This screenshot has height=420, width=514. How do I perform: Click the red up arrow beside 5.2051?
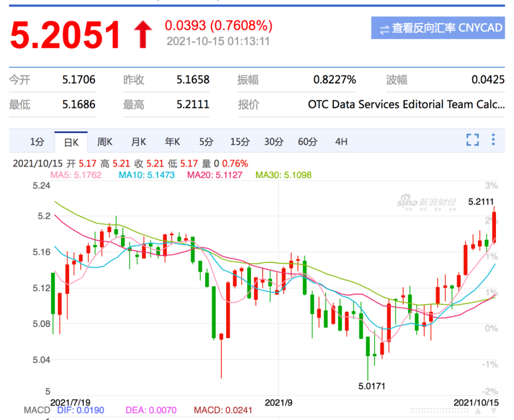143,34
